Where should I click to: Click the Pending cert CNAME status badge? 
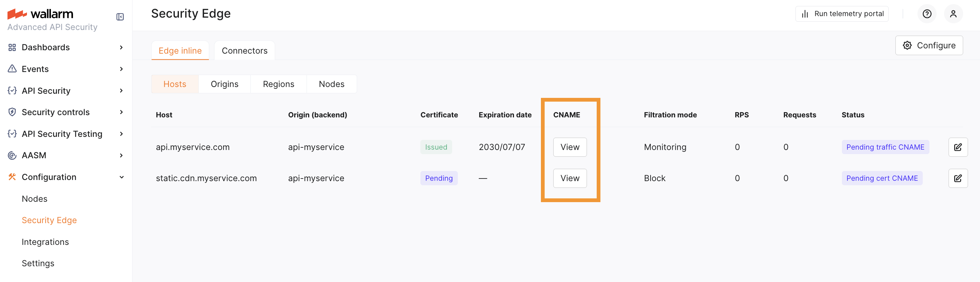tap(882, 178)
